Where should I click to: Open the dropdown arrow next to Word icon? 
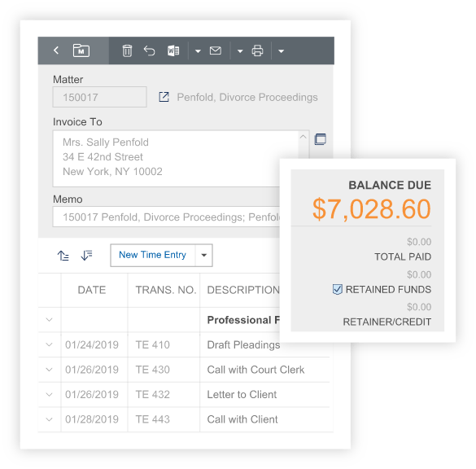coord(198,51)
